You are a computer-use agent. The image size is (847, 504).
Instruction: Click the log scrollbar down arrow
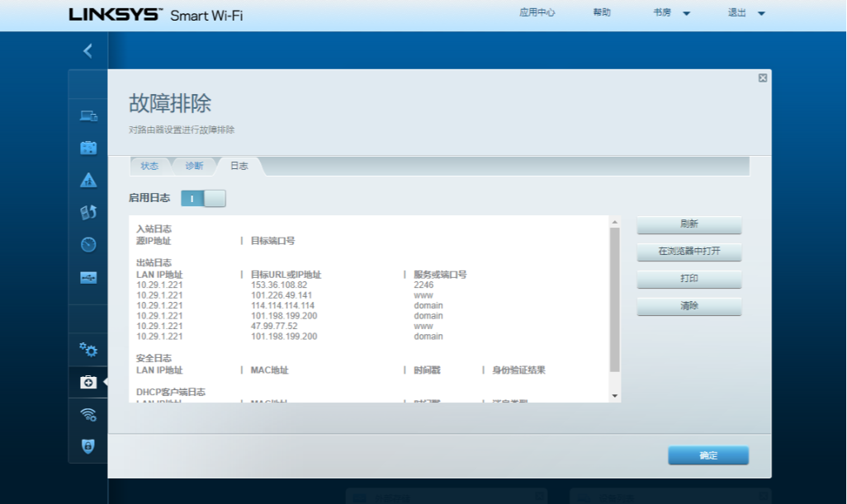click(615, 396)
